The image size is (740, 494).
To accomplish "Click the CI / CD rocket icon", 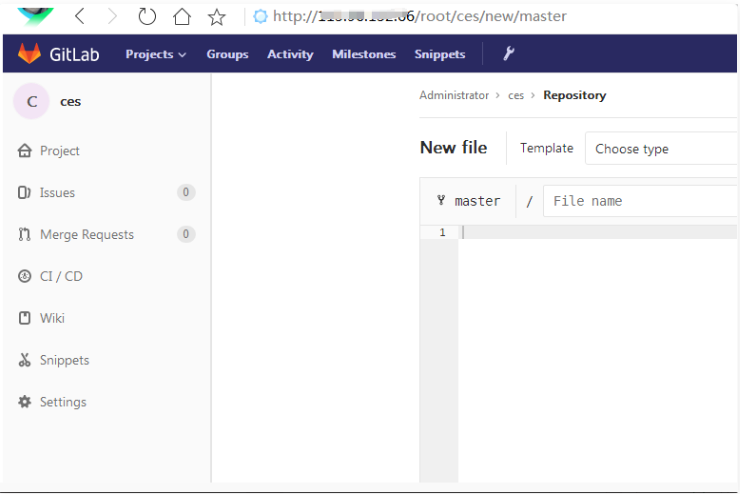I will [25, 276].
